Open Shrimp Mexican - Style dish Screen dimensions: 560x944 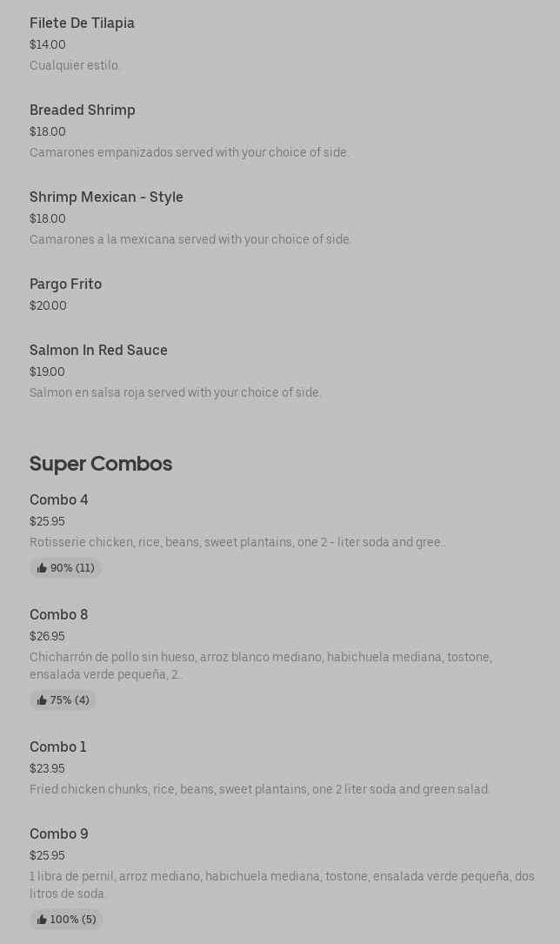coord(106,197)
